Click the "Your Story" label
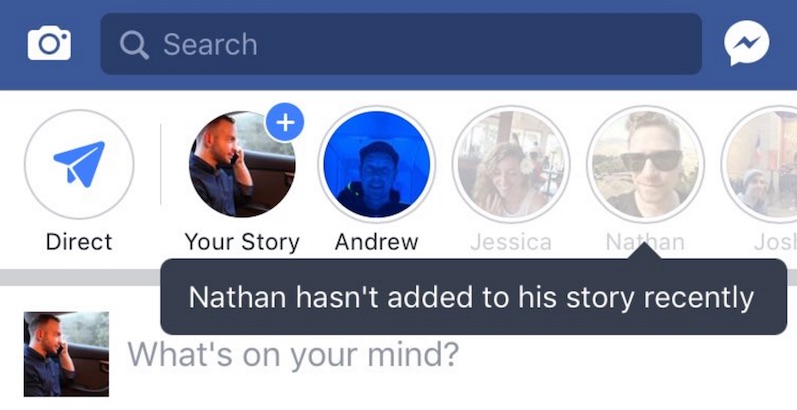Screen dimensions: 797x410 pyautogui.click(x=242, y=242)
